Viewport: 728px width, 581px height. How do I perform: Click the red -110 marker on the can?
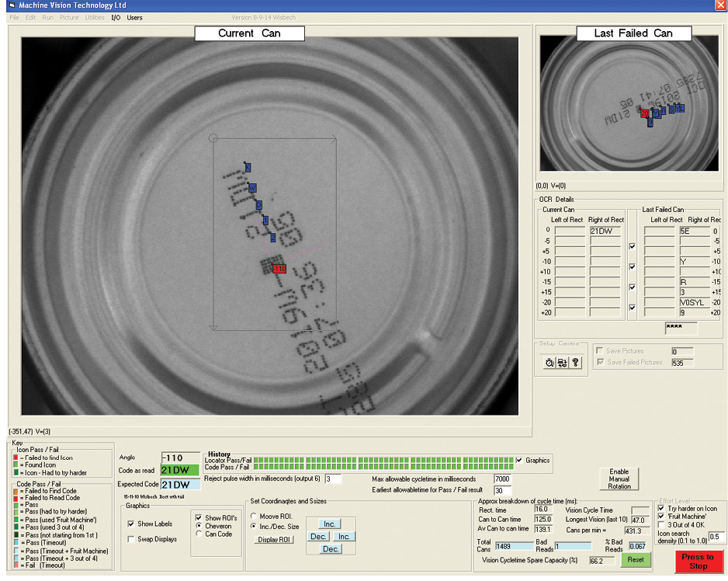[x=279, y=269]
